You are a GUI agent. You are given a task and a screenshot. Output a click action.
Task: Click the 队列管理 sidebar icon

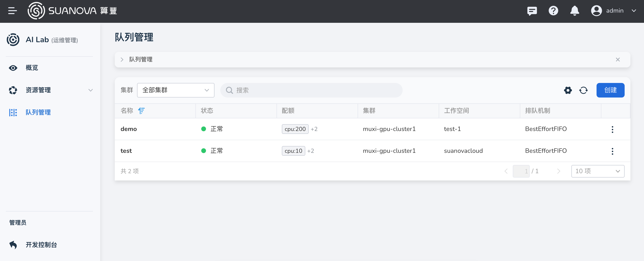pyautogui.click(x=13, y=113)
